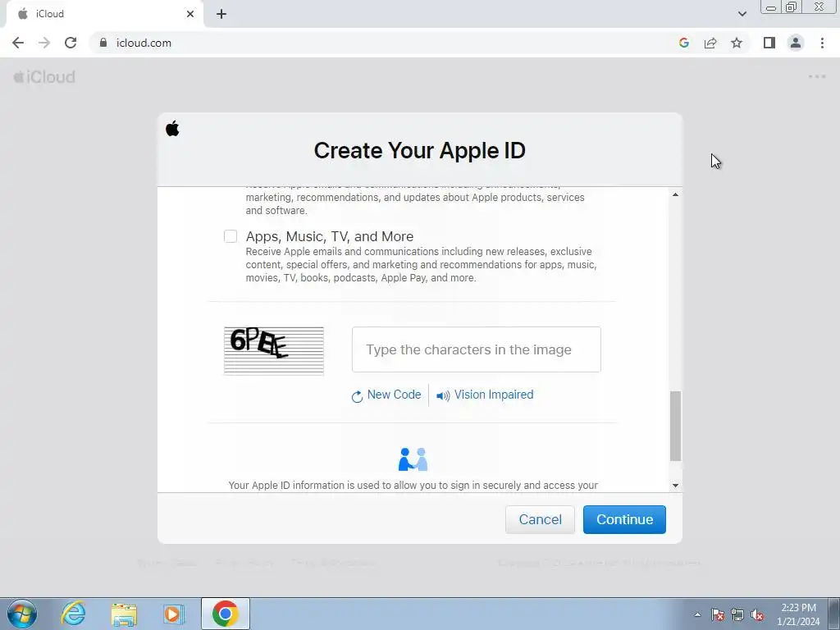Viewport: 840px width, 630px height.
Task: Share this page icon
Action: [710, 43]
